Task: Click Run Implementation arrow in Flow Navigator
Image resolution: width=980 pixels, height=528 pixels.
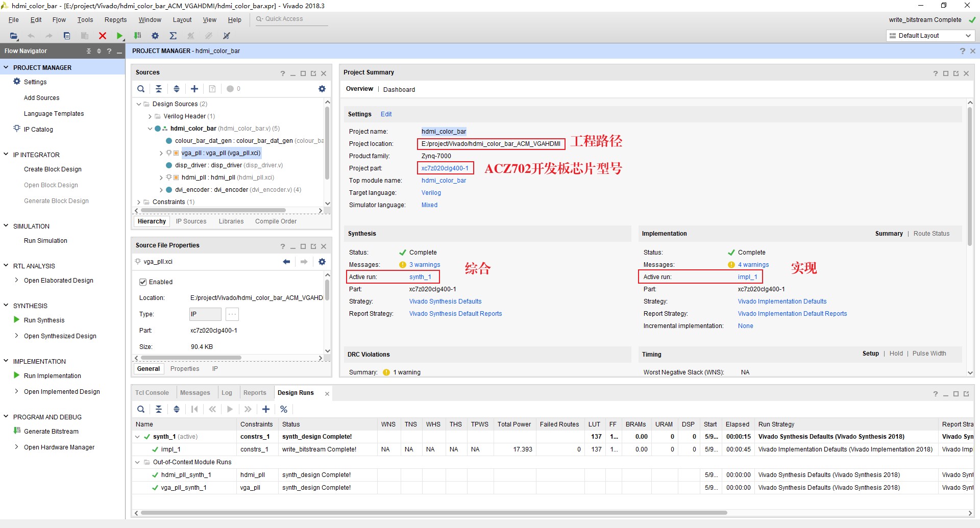Action: (17, 375)
